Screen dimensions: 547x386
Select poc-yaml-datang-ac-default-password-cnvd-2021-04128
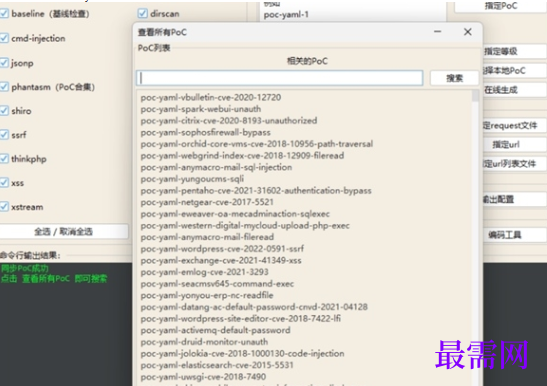[254, 307]
